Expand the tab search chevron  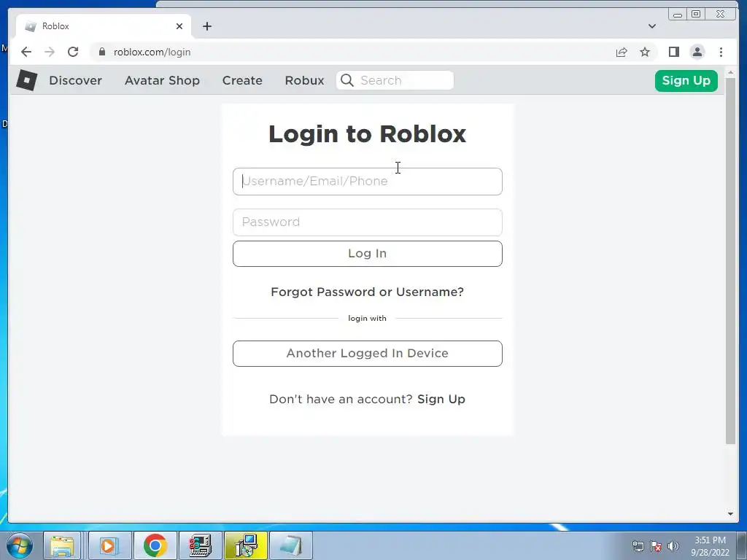click(x=651, y=26)
